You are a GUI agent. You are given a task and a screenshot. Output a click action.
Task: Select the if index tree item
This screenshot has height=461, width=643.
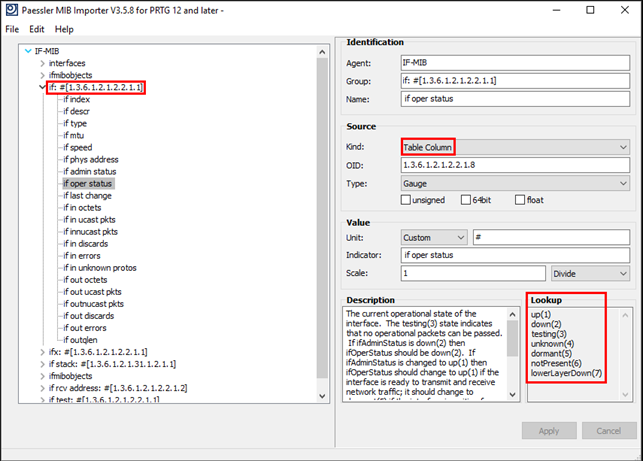coord(76,99)
